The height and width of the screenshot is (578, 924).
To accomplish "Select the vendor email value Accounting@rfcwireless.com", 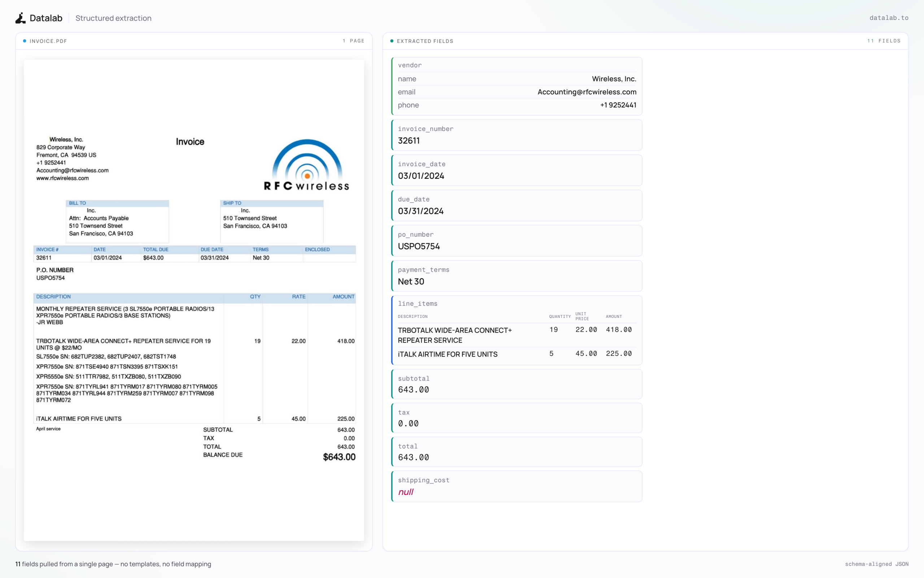I will [x=587, y=92].
